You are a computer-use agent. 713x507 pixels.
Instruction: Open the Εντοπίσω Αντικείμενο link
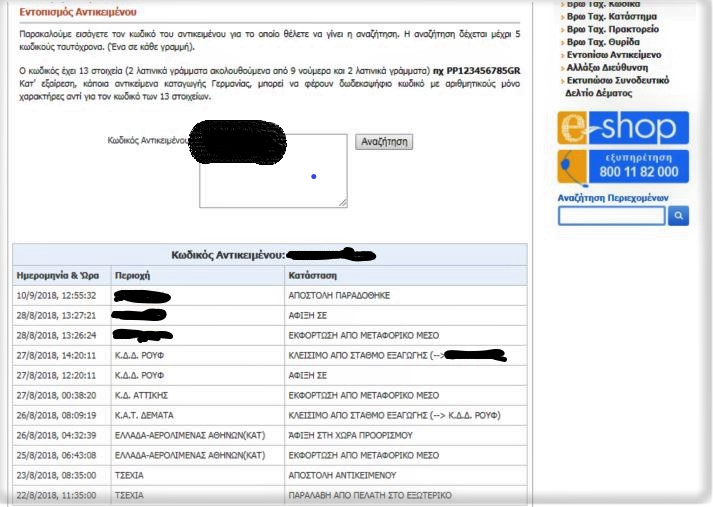[x=614, y=55]
